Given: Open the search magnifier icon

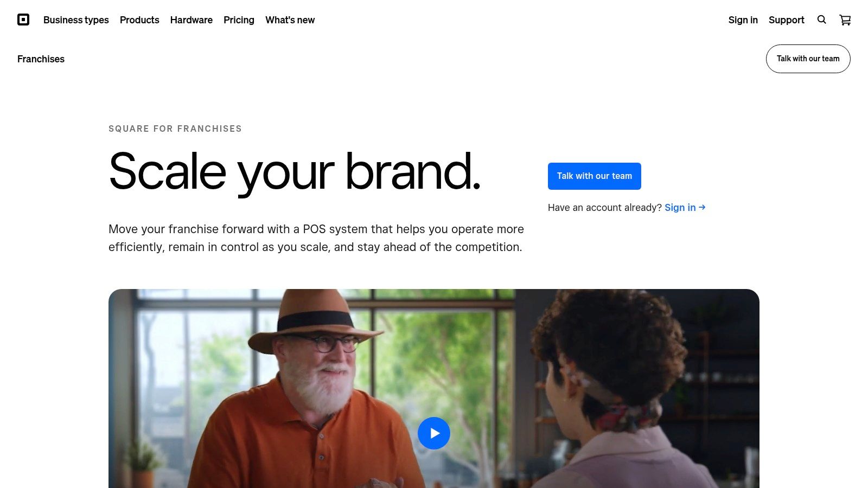Looking at the screenshot, I should click(822, 20).
